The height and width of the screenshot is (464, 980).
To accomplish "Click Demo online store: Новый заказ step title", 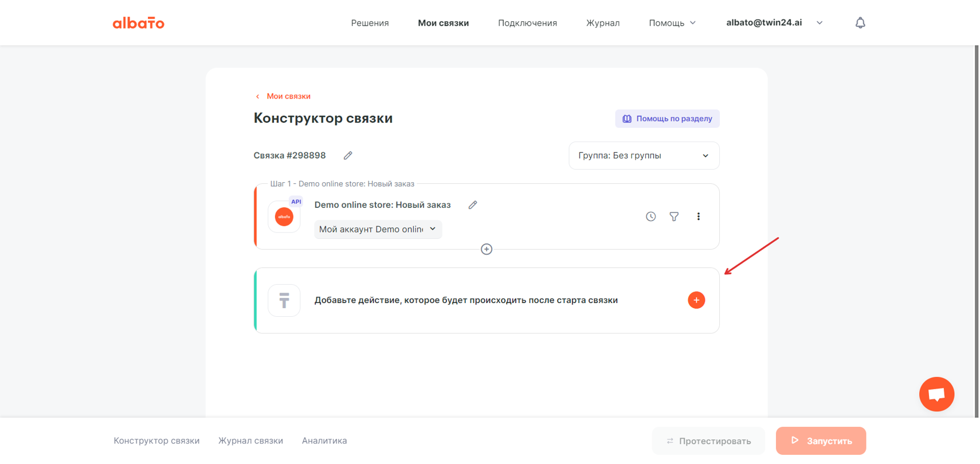I will click(x=382, y=205).
